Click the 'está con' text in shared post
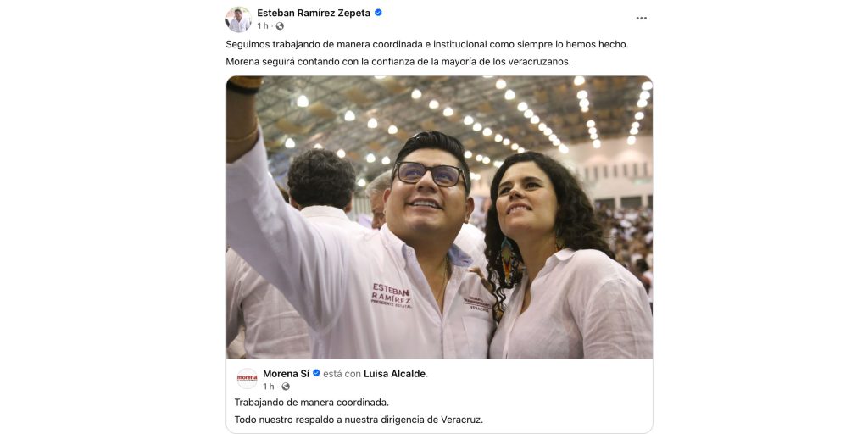Viewport: 868px width, 434px height. (342, 374)
